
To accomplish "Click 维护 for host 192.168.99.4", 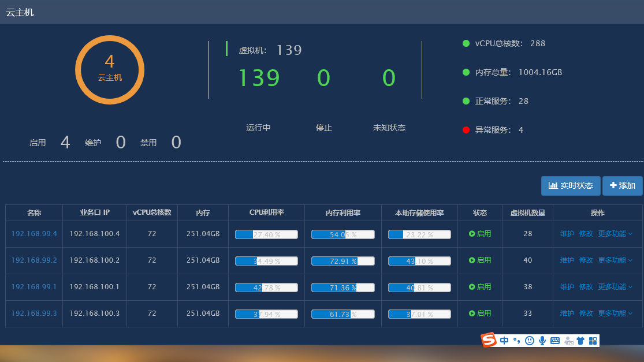I will (x=567, y=233).
